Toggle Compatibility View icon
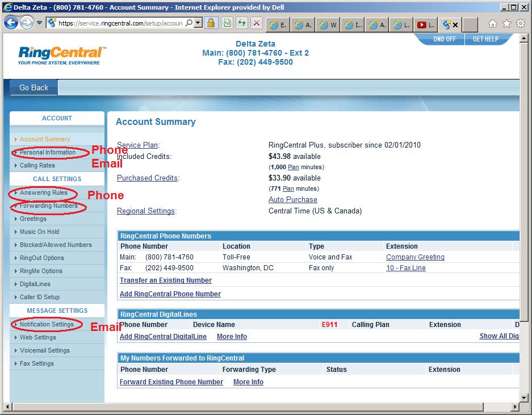 [227, 23]
